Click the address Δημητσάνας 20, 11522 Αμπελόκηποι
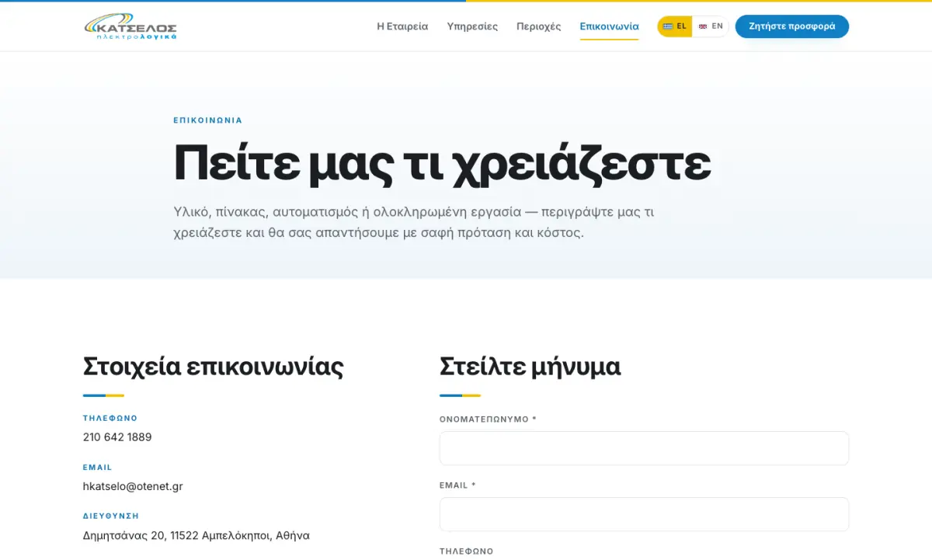This screenshot has height=560, width=932. 196,536
